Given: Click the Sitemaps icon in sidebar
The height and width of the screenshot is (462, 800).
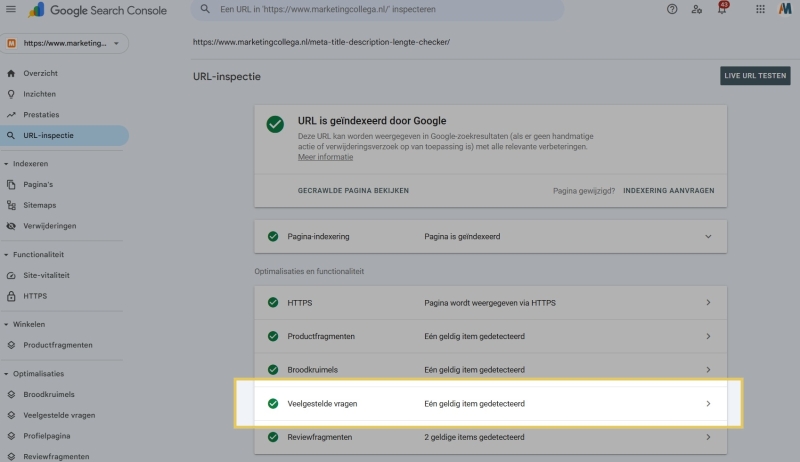Looking at the screenshot, I should point(12,205).
